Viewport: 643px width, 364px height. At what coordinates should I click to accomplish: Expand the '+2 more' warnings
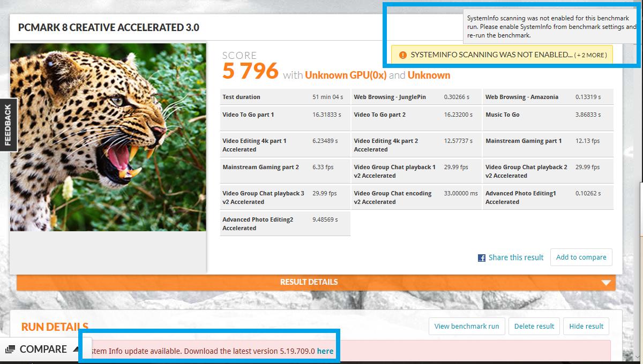point(590,55)
